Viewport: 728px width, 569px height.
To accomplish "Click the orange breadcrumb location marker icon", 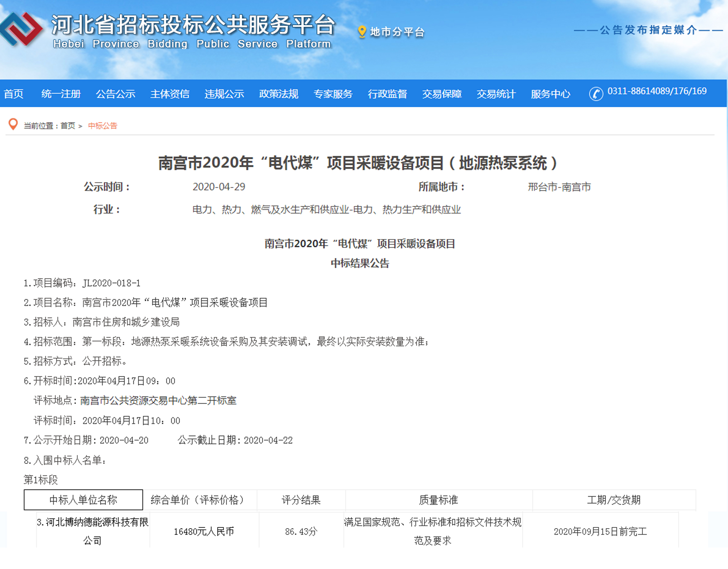I will coord(13,125).
